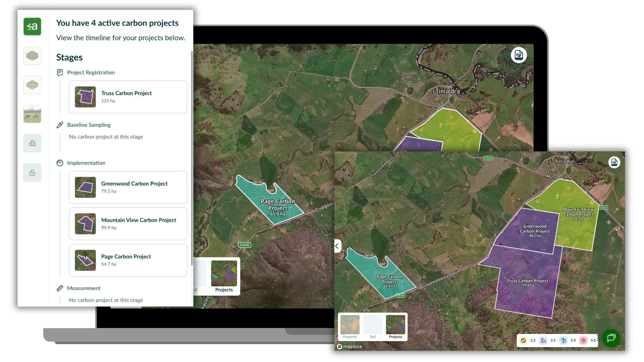Click the stages panel vertical scrollbar

coord(192,158)
